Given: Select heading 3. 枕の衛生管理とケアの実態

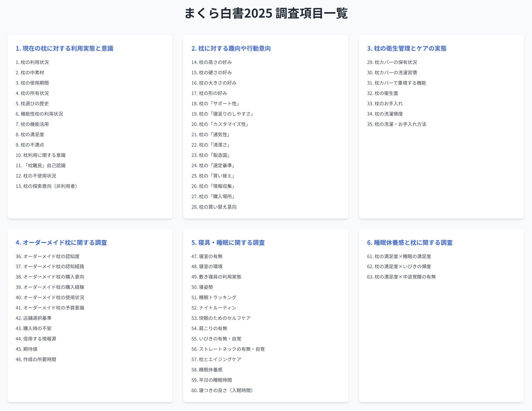Looking at the screenshot, I should pos(406,48).
